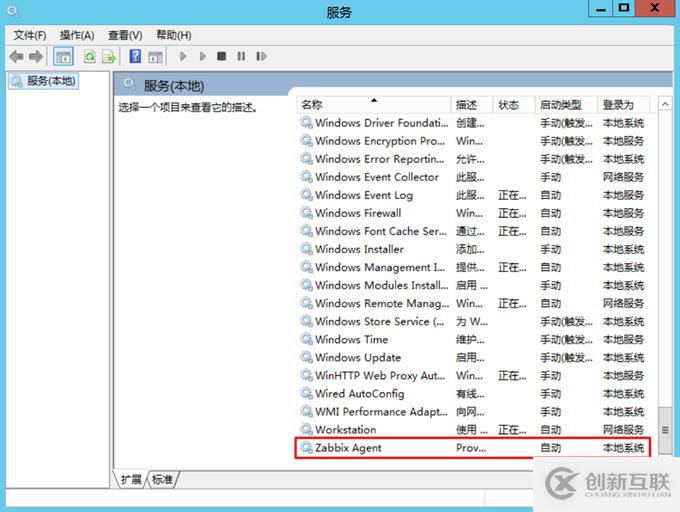Click the 服务(本地) panel header icon

(129, 84)
